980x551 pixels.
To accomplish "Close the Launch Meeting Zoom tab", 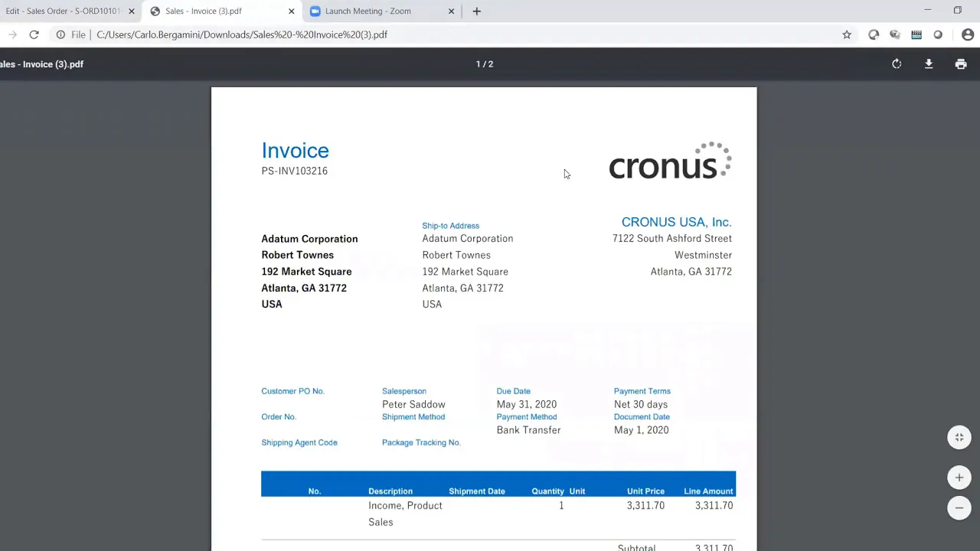I will [x=451, y=11].
